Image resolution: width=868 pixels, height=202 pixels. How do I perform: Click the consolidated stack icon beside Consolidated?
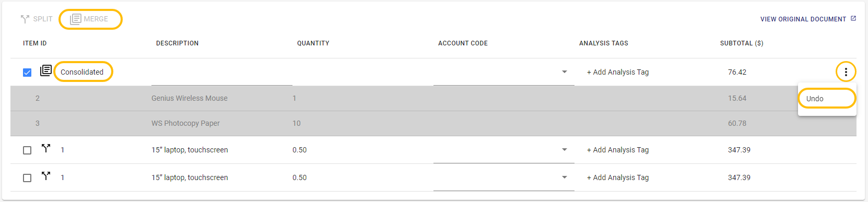[x=46, y=70]
